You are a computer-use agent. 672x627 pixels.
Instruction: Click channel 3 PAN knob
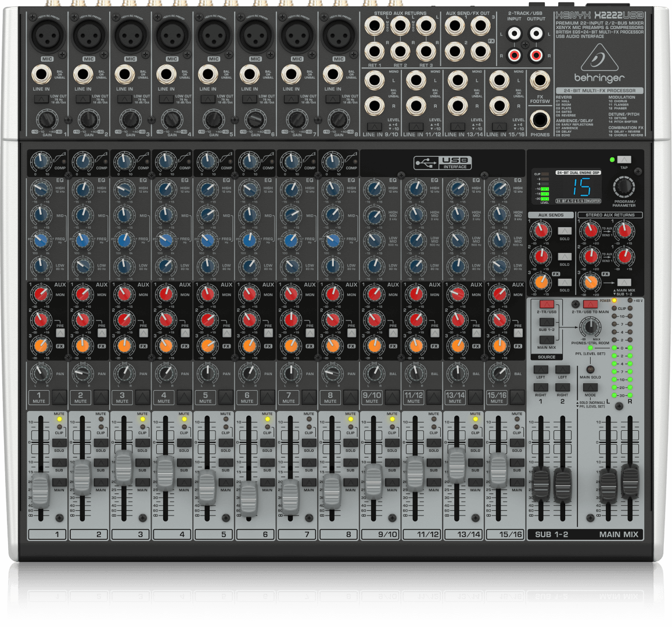click(123, 373)
